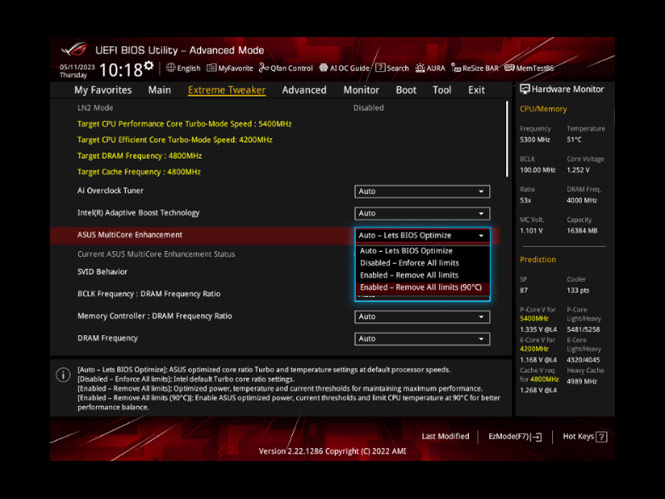The width and height of the screenshot is (665, 499).
Task: Click the 4000 MHz DRAM Freq. value
Action: (x=581, y=200)
